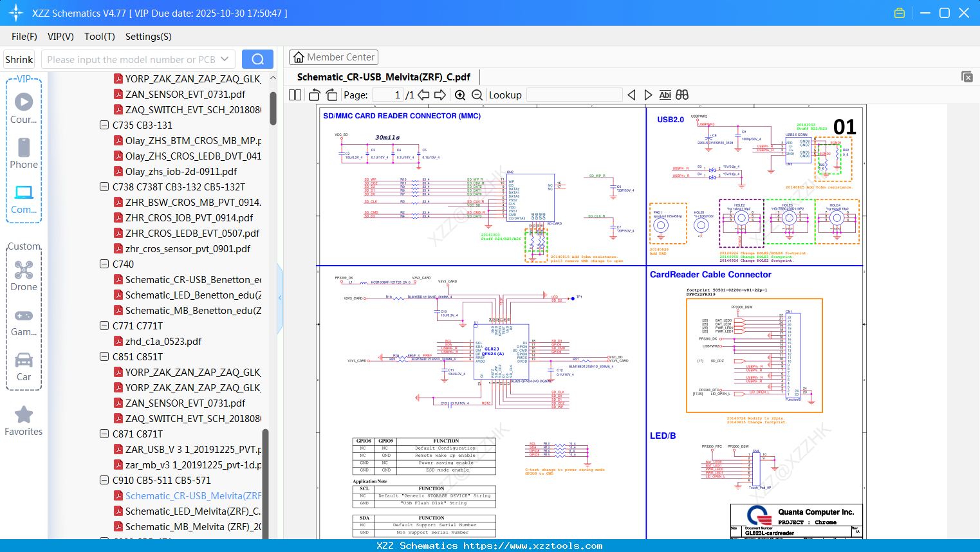Rotate the page counterclockwise
The width and height of the screenshot is (980, 552).
pos(315,95)
